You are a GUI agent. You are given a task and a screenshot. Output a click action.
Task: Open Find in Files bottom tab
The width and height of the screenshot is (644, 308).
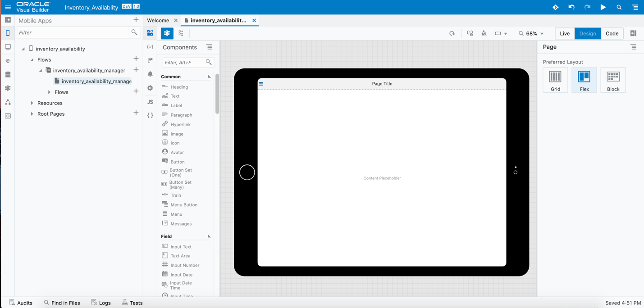(62, 303)
